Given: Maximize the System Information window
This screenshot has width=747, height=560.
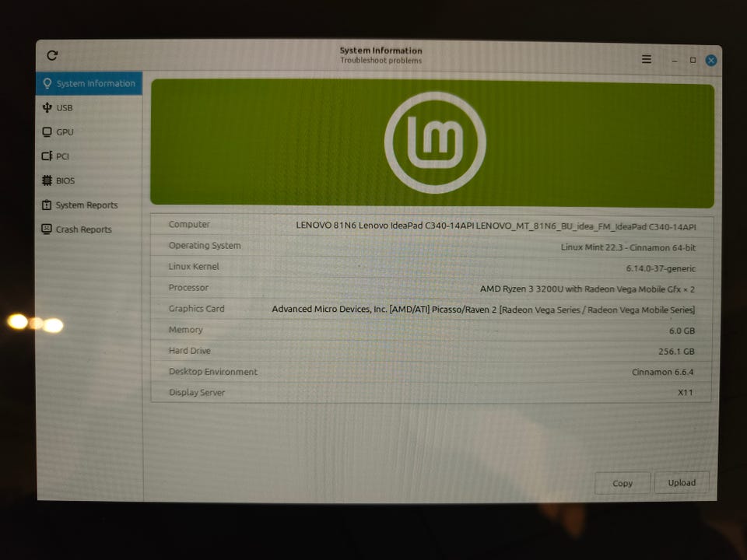Looking at the screenshot, I should point(693,60).
